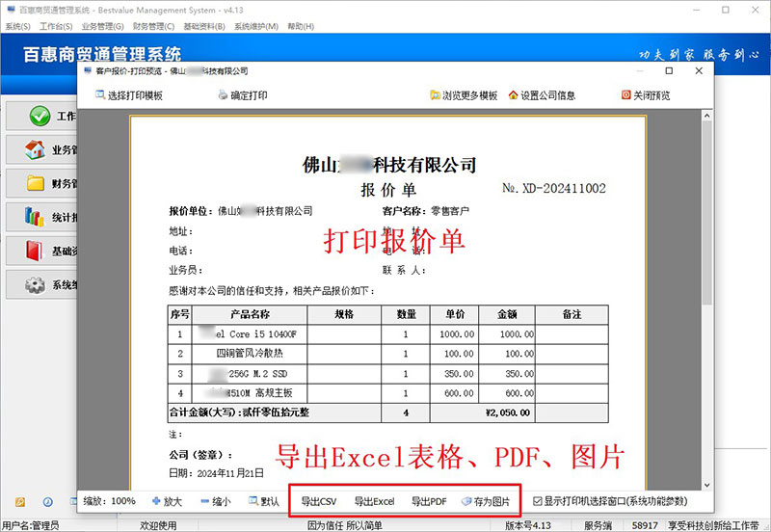The height and width of the screenshot is (532, 771).
Task: Click 四铜管风冷散热 product row
Action: pyautogui.click(x=250, y=354)
